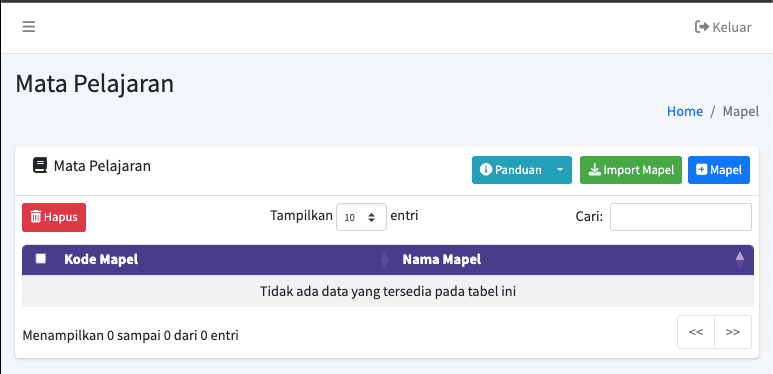Click the red Hapus button

click(x=54, y=217)
